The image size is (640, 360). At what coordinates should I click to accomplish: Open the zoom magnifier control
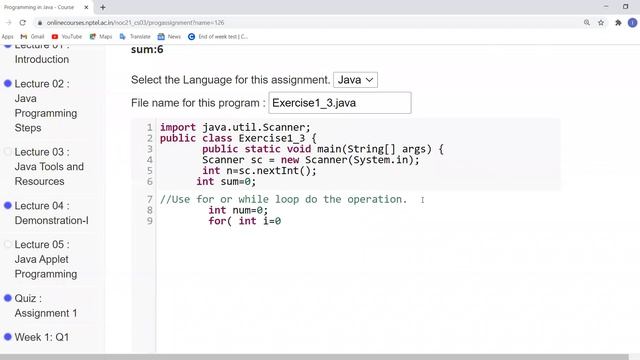(x=587, y=23)
